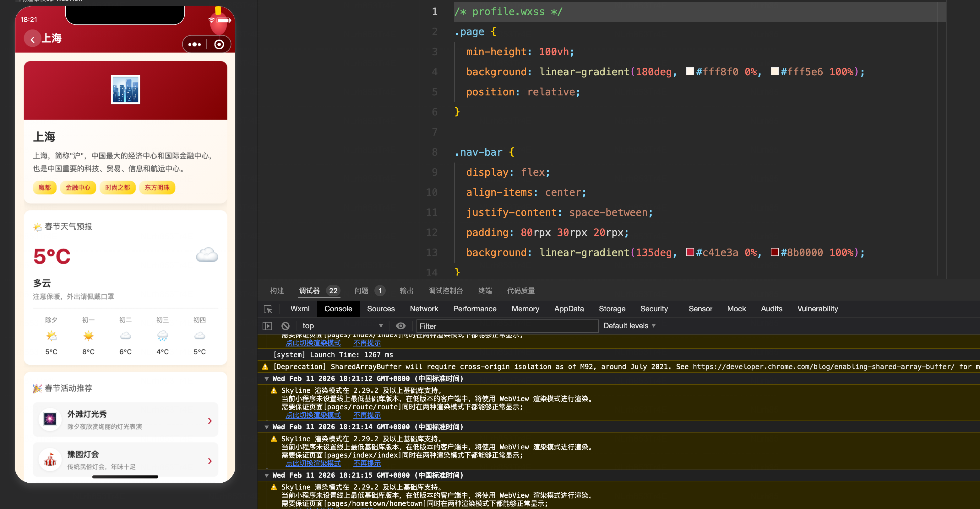The width and height of the screenshot is (980, 509).
Task: Click the back arrow in the simulator
Action: [33, 39]
